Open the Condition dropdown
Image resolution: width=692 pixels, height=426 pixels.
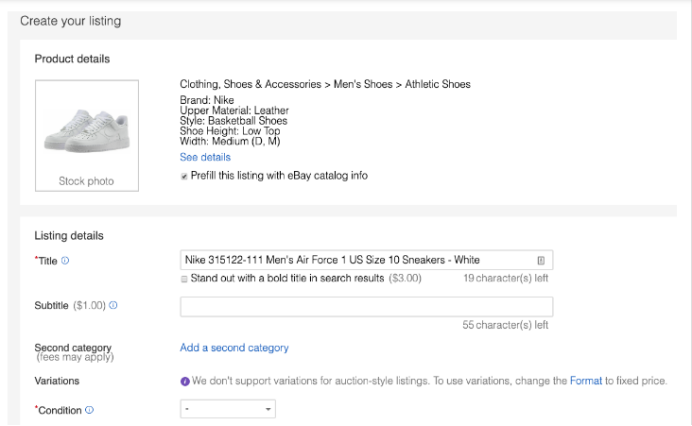(x=227, y=410)
